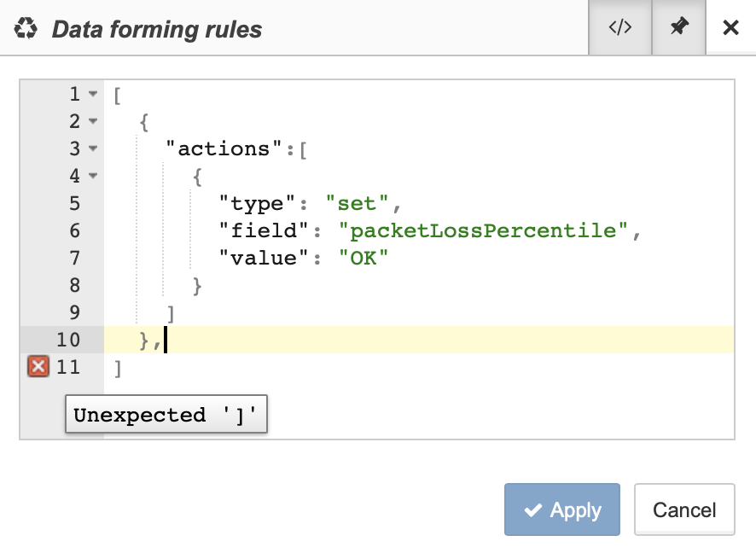Cancel the rule editing dialog

click(x=684, y=509)
